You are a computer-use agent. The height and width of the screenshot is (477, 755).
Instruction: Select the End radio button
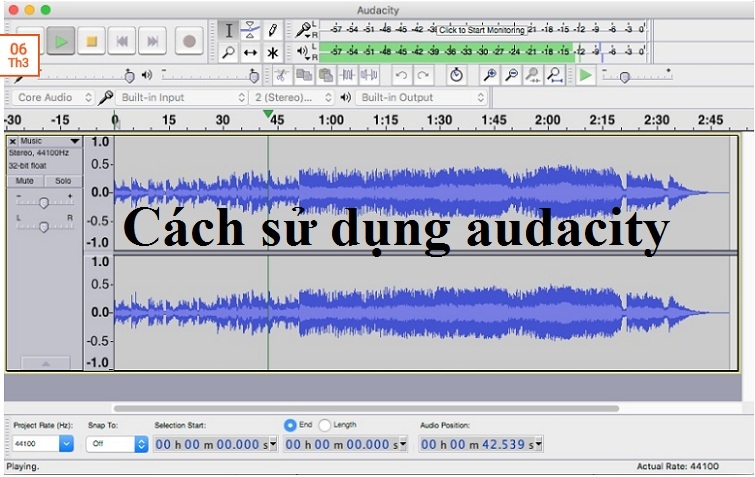pos(290,425)
